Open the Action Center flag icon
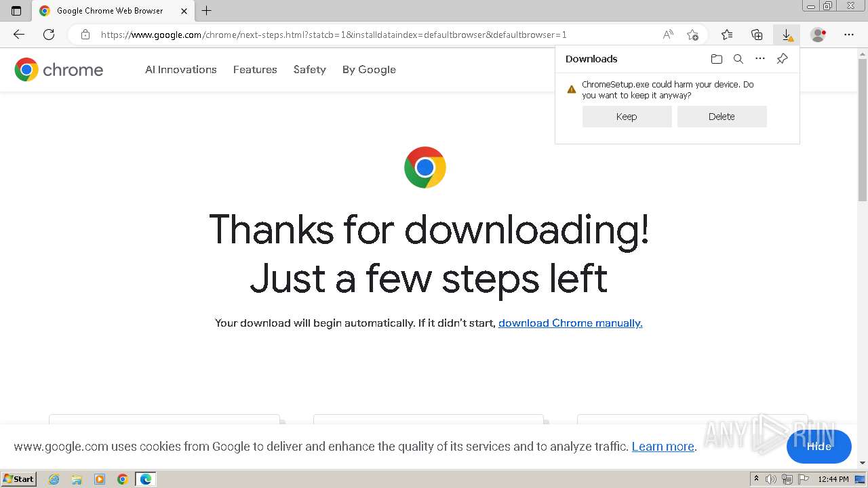868x488 pixels. point(803,479)
